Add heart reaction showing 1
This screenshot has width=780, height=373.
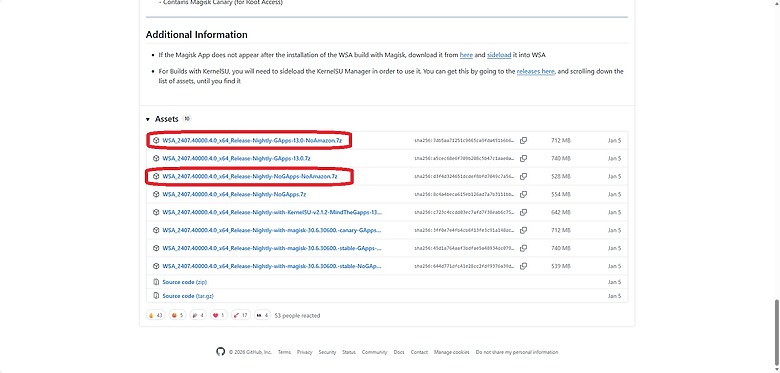tap(219, 315)
